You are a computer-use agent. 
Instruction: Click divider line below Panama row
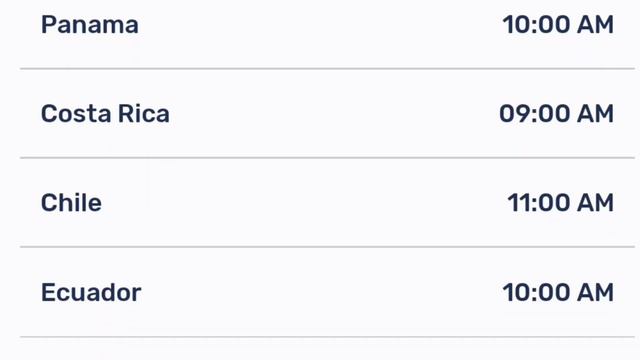click(x=327, y=69)
